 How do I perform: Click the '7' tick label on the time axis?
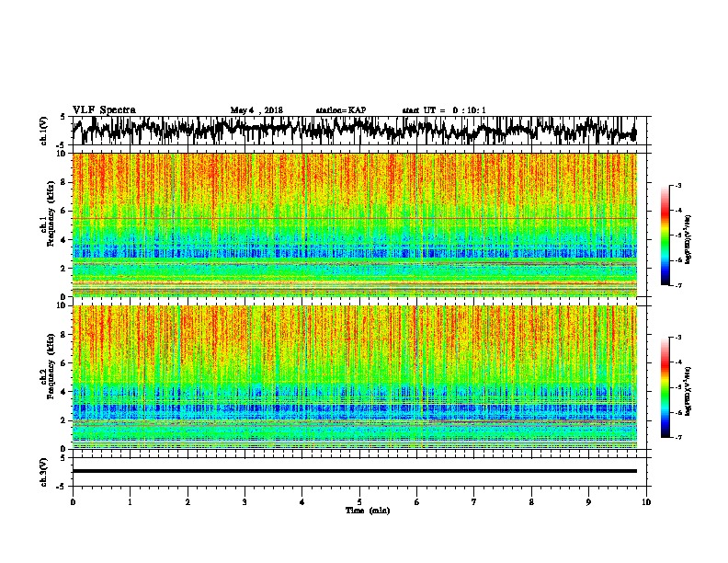point(474,501)
